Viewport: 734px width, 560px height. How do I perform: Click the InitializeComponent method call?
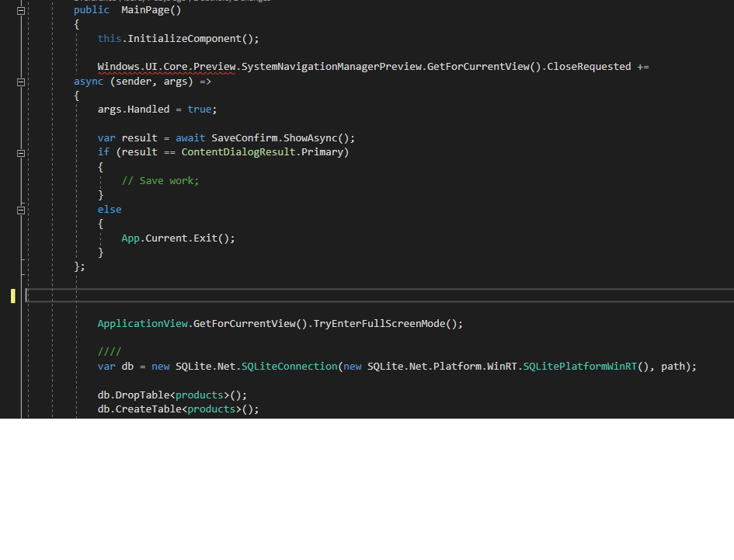click(184, 38)
